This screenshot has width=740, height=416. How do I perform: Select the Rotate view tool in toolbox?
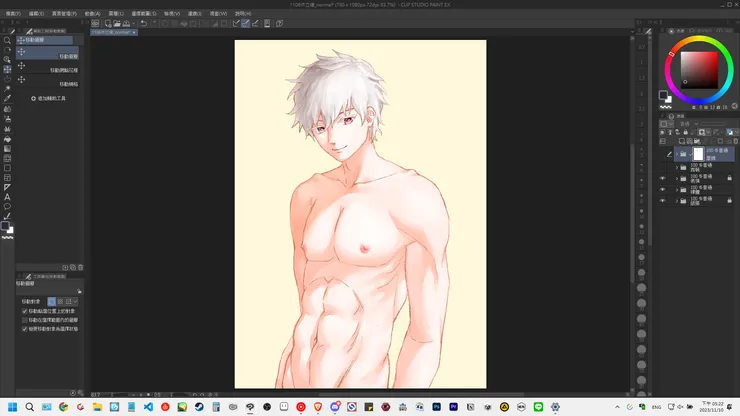pos(7,50)
